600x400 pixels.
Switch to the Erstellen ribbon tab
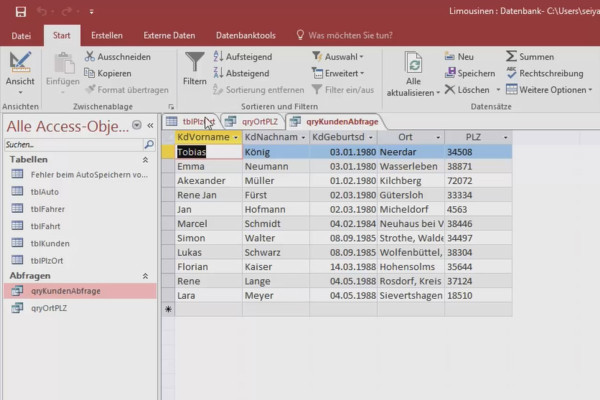107,35
